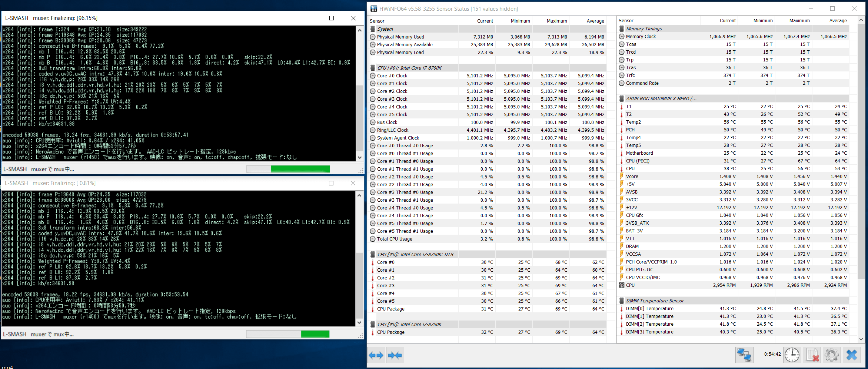Click left pane Sensor column header

tap(413, 21)
